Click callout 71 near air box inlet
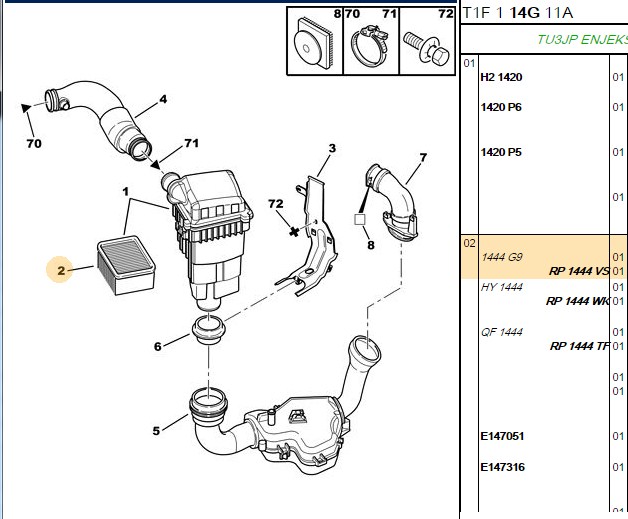628x519 pixels. (191, 143)
